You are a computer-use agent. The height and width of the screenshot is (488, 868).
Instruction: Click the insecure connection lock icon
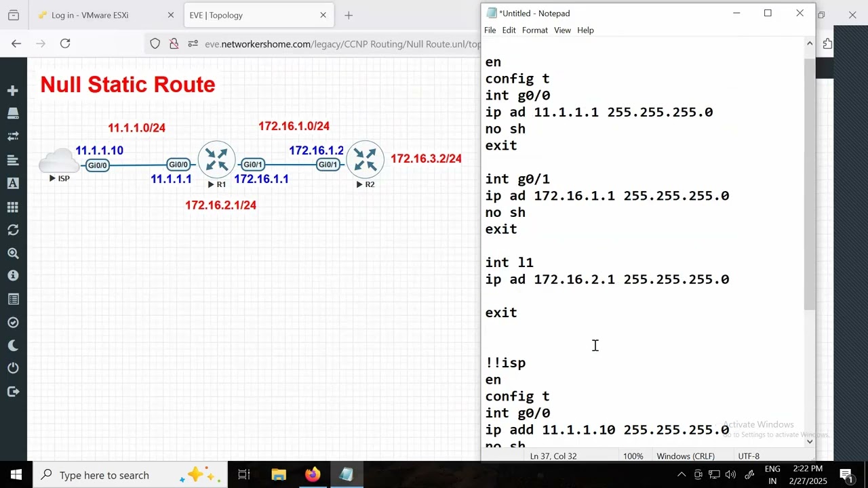(174, 44)
